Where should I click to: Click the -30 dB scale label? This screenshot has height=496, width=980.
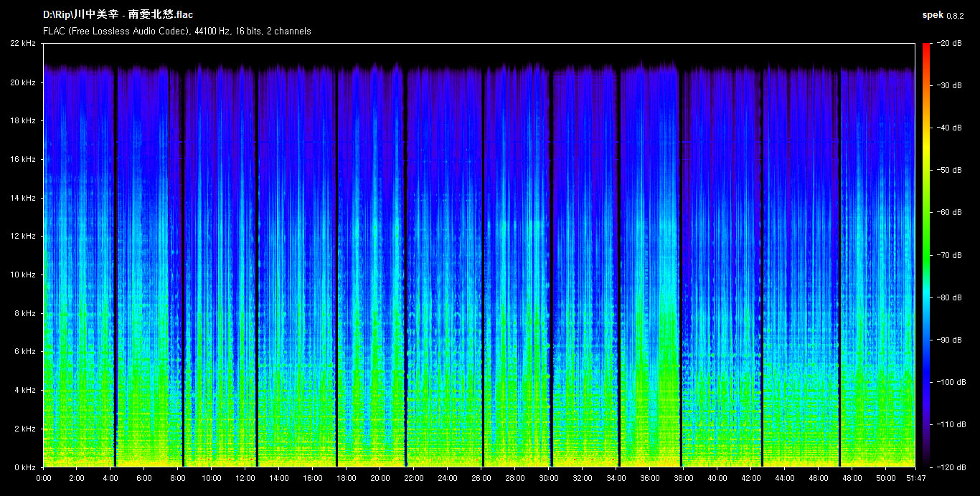pyautogui.click(x=949, y=86)
